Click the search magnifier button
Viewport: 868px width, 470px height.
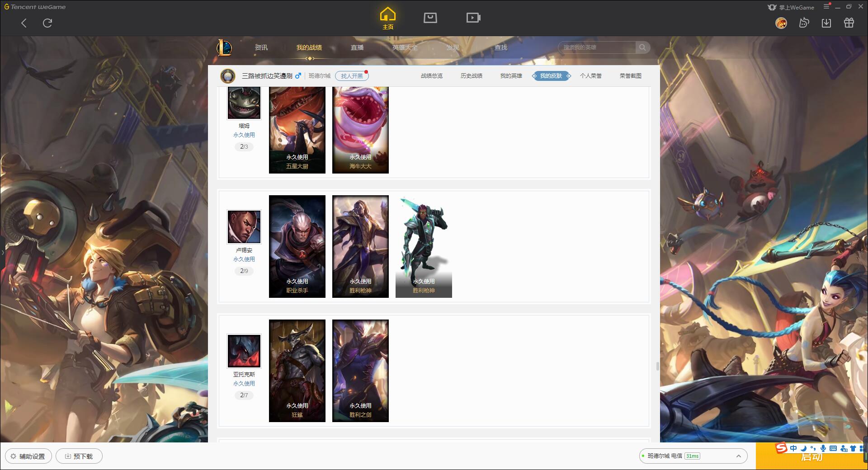click(x=642, y=47)
